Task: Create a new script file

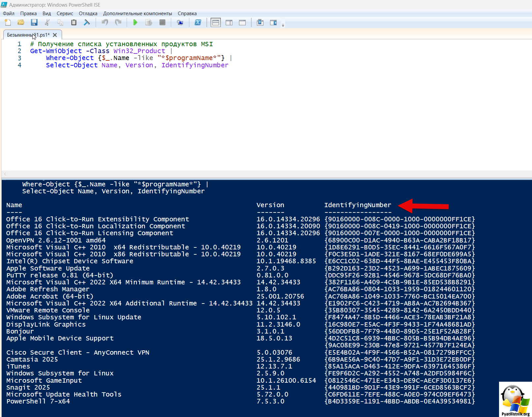Action: coord(8,22)
